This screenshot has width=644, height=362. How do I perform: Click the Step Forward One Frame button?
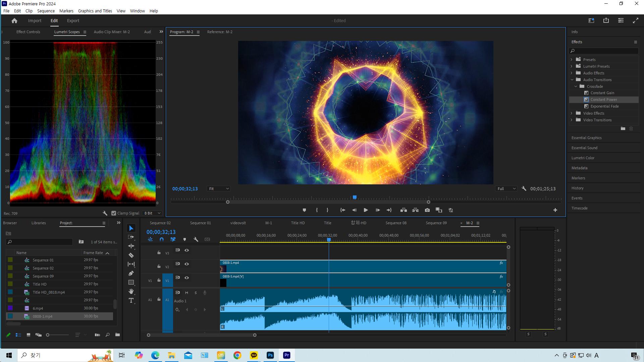click(378, 210)
